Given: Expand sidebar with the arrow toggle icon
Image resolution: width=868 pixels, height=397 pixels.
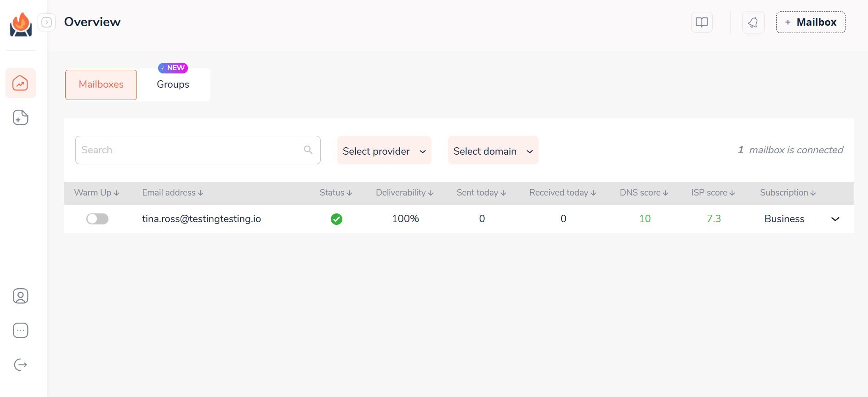Looking at the screenshot, I should point(46,22).
